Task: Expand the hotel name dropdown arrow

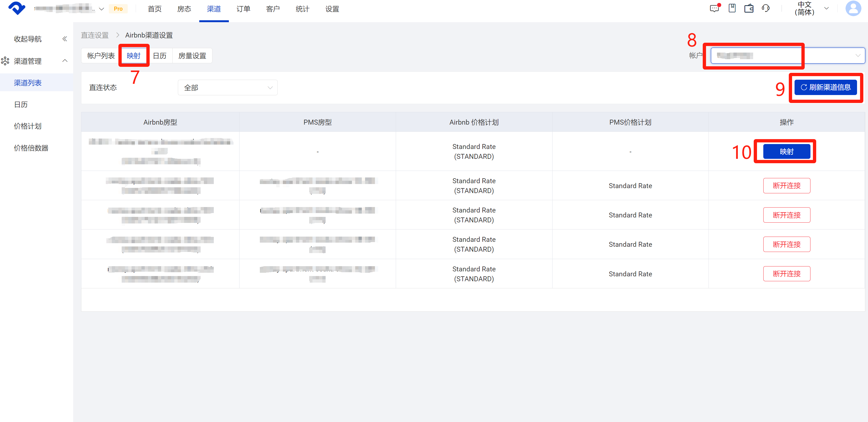Action: click(x=101, y=9)
